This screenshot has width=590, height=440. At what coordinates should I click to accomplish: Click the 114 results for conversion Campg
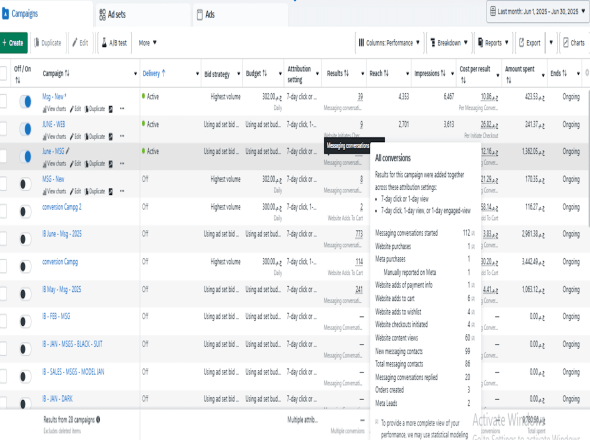(359, 262)
